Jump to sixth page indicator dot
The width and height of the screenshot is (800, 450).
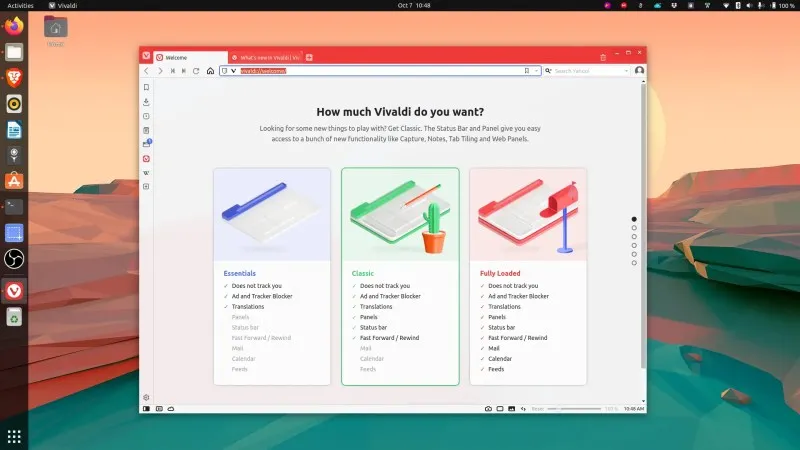coord(634,263)
